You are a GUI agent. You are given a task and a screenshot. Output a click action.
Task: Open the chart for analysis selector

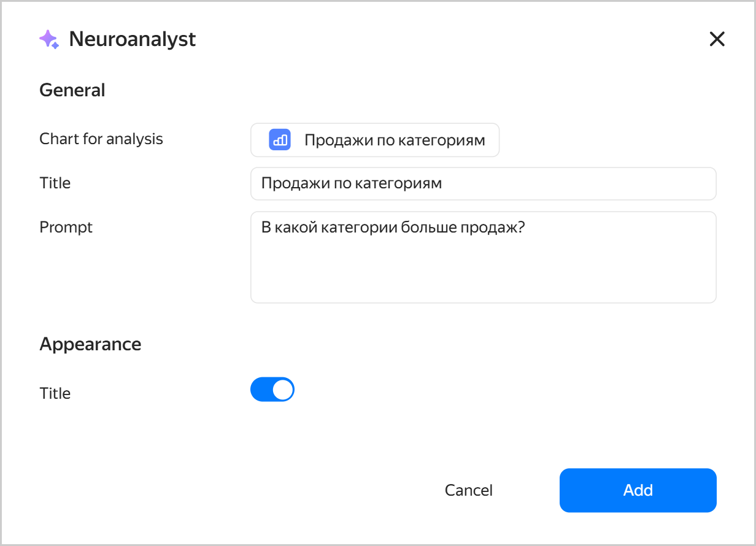(x=375, y=140)
